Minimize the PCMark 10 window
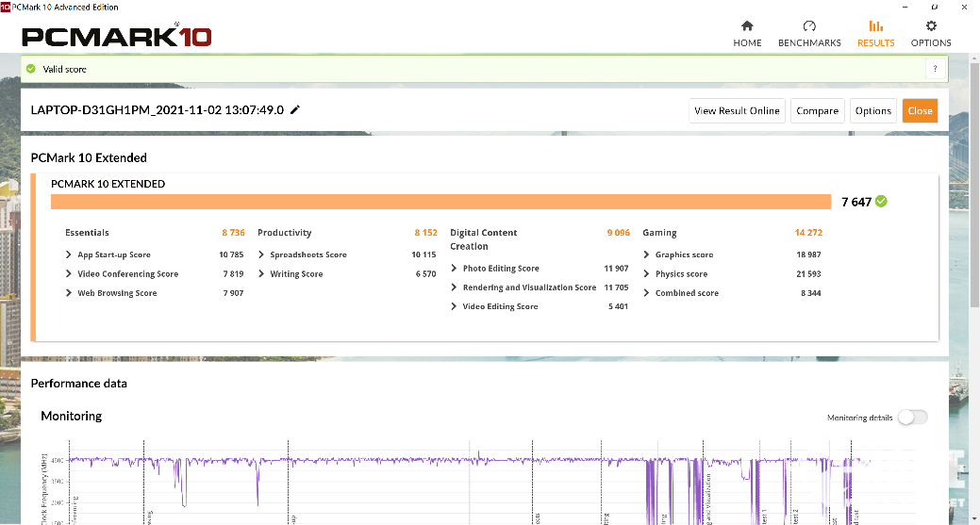Image resolution: width=980 pixels, height=525 pixels. (x=905, y=7)
